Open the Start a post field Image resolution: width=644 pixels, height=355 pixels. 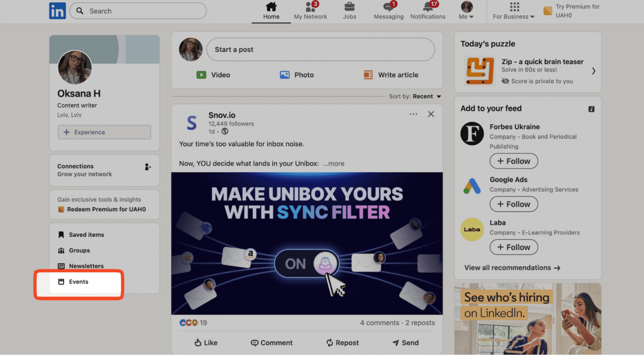(320, 49)
